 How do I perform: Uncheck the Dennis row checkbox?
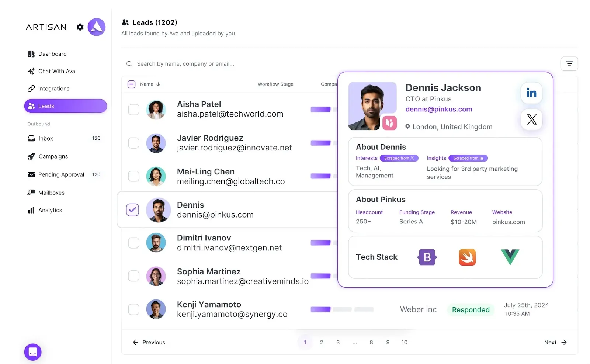click(132, 210)
